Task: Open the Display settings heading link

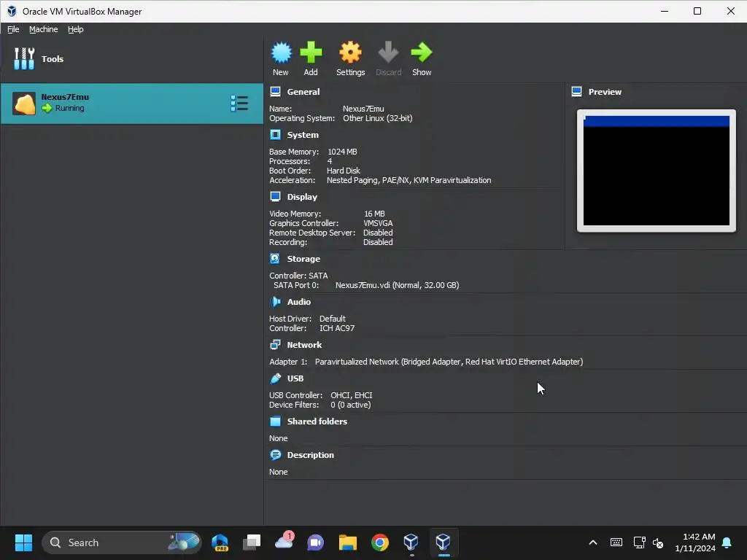Action: tap(302, 197)
